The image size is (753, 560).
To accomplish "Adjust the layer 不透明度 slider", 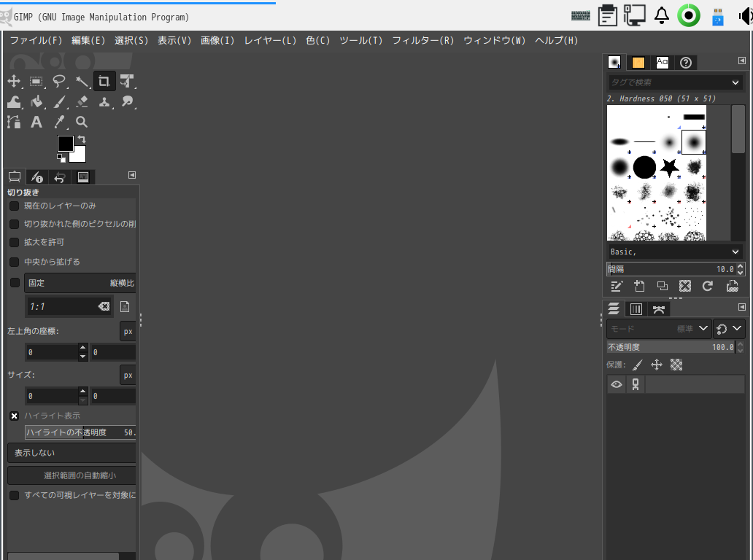I will tap(671, 347).
